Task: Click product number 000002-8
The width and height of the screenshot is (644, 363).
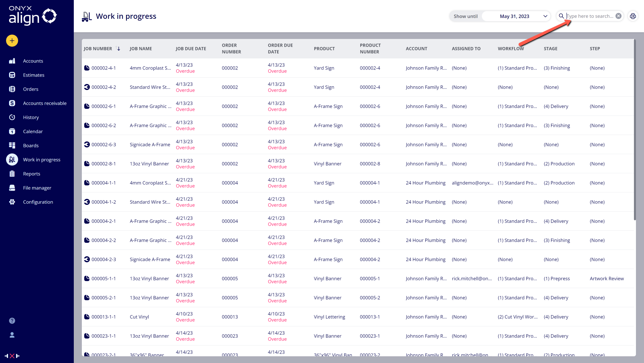Action: pos(370,164)
